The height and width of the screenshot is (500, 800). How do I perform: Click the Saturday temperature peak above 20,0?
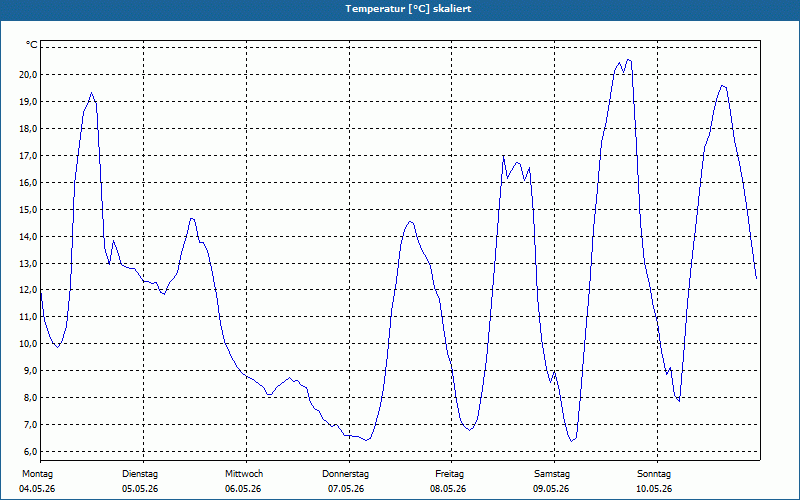pyautogui.click(x=629, y=60)
